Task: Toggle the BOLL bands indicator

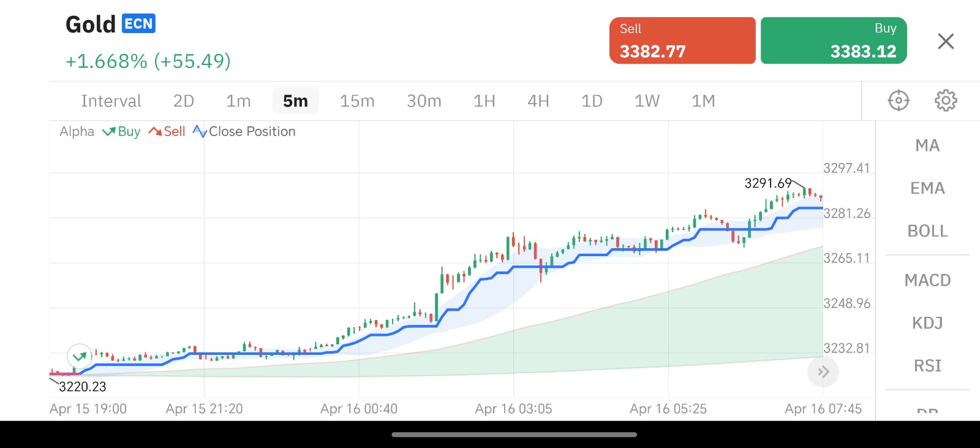Action: point(927,232)
